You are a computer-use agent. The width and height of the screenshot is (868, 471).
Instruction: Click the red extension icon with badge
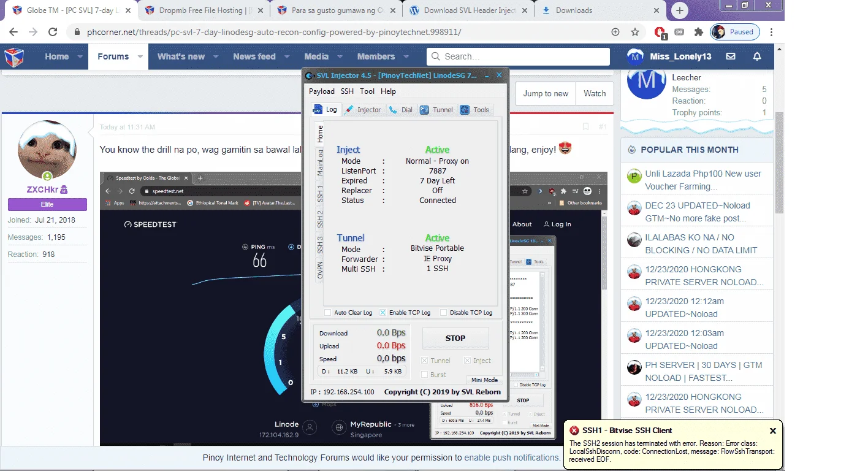tap(660, 33)
